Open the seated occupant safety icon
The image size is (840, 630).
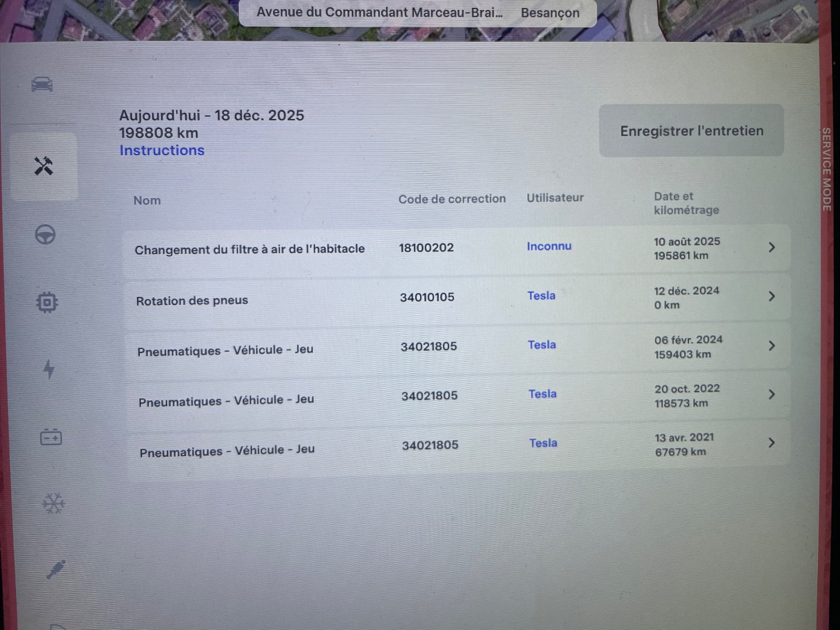click(x=56, y=570)
